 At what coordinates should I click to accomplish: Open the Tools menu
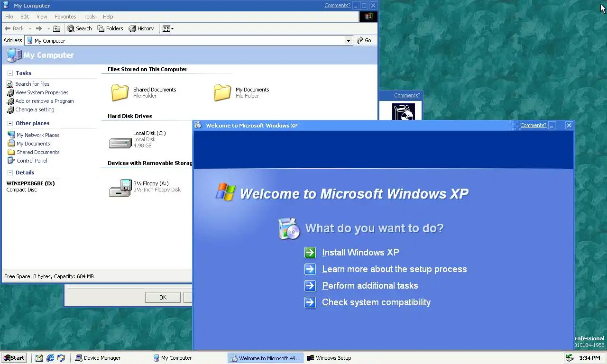click(x=90, y=17)
